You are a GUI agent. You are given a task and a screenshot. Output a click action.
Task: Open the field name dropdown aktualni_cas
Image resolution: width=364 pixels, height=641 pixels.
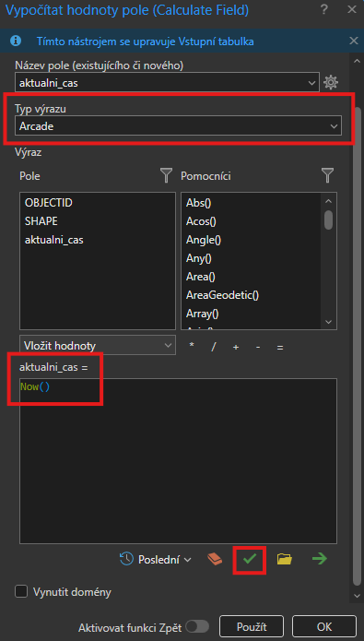(167, 83)
